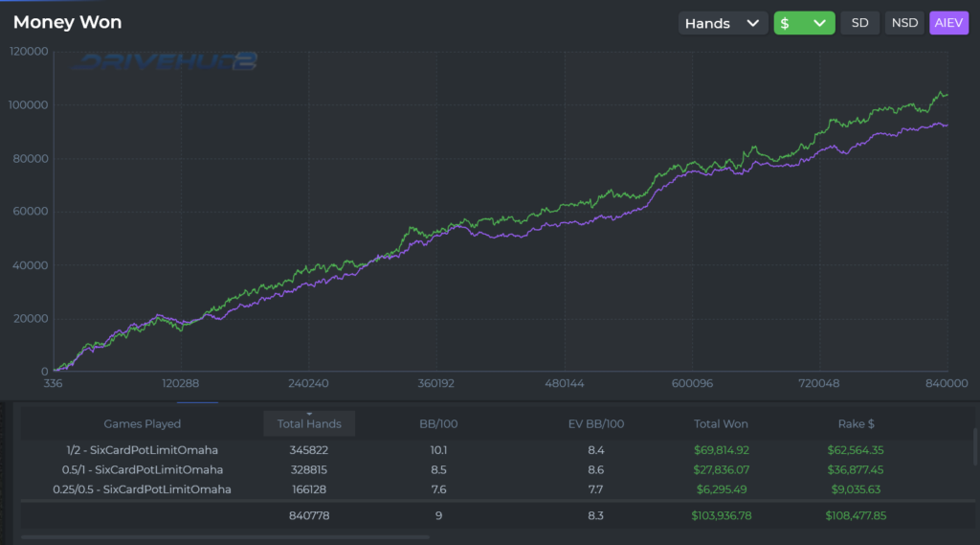This screenshot has height=545, width=980.
Task: Click the green money won line endpoint
Action: 947,94
